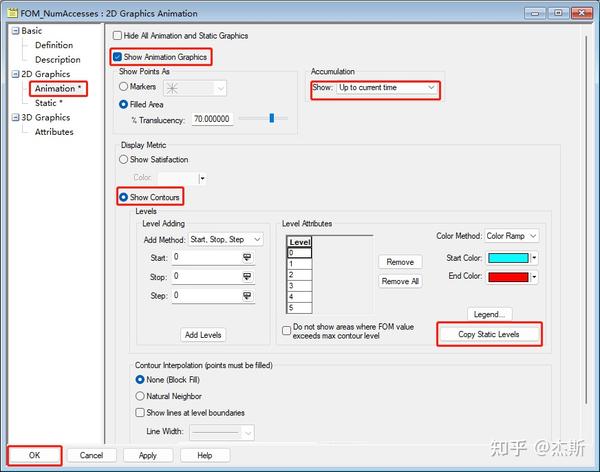
Task: Open the Start Color dropdown arrow
Action: 534,258
